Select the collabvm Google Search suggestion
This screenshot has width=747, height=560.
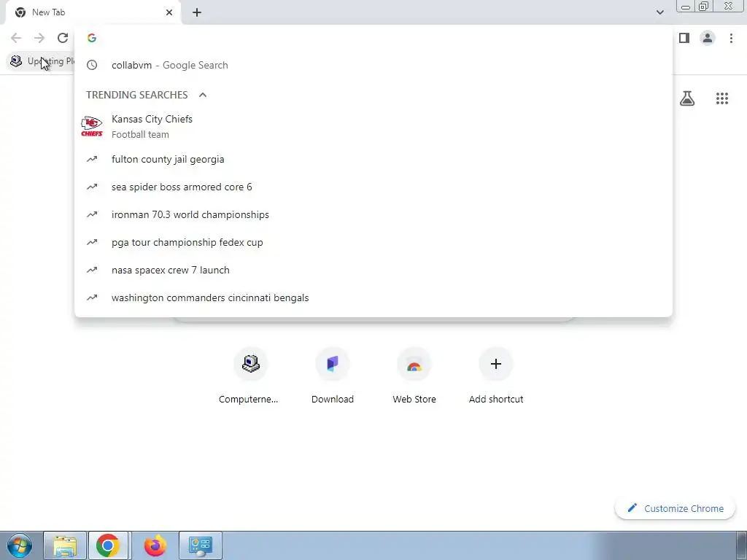coord(373,65)
